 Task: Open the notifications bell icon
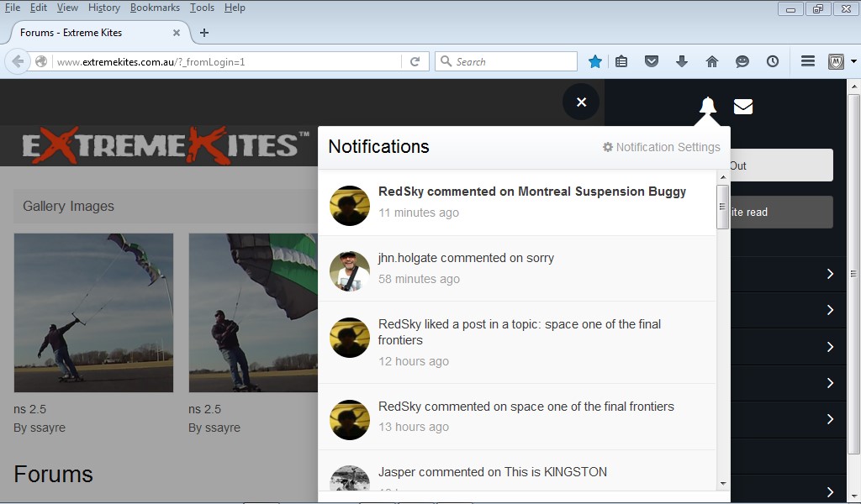pyautogui.click(x=708, y=106)
